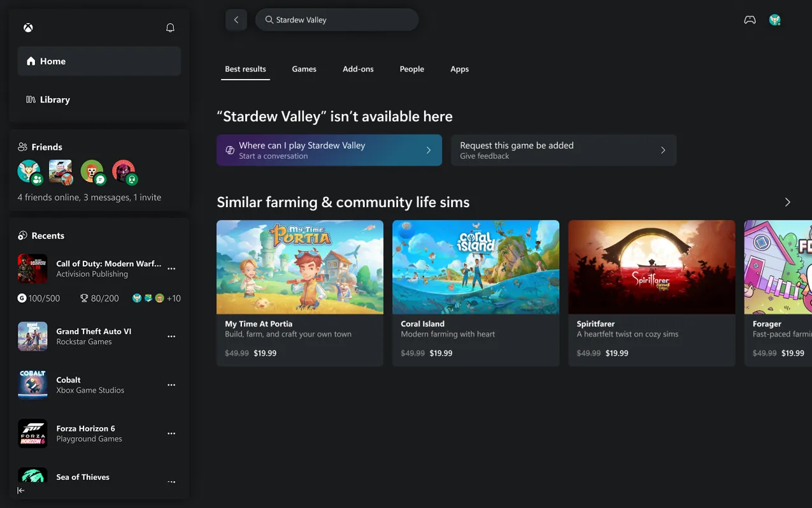
Task: Expand Similar farming sims with arrow
Action: (x=788, y=202)
